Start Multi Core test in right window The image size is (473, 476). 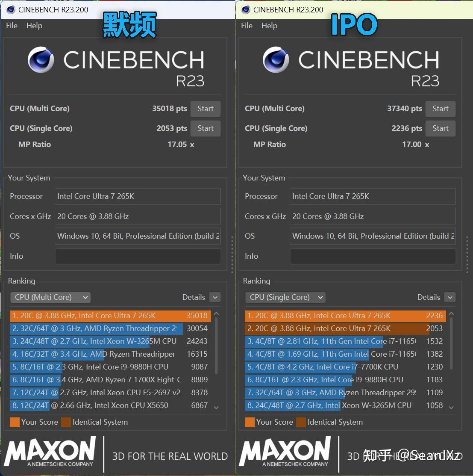[x=440, y=109]
